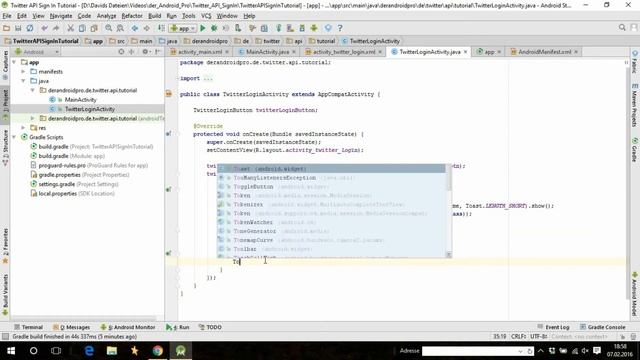Click the hide Project panel icon
Viewport: 640px width, 360px height.
point(158,52)
